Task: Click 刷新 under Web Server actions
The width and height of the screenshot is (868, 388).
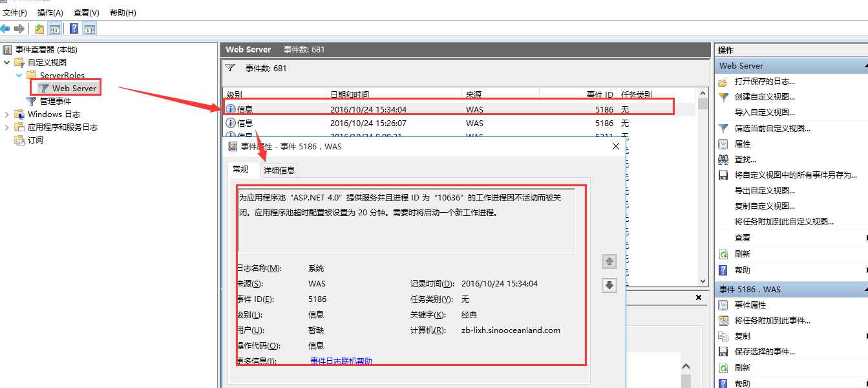Action: [x=743, y=254]
